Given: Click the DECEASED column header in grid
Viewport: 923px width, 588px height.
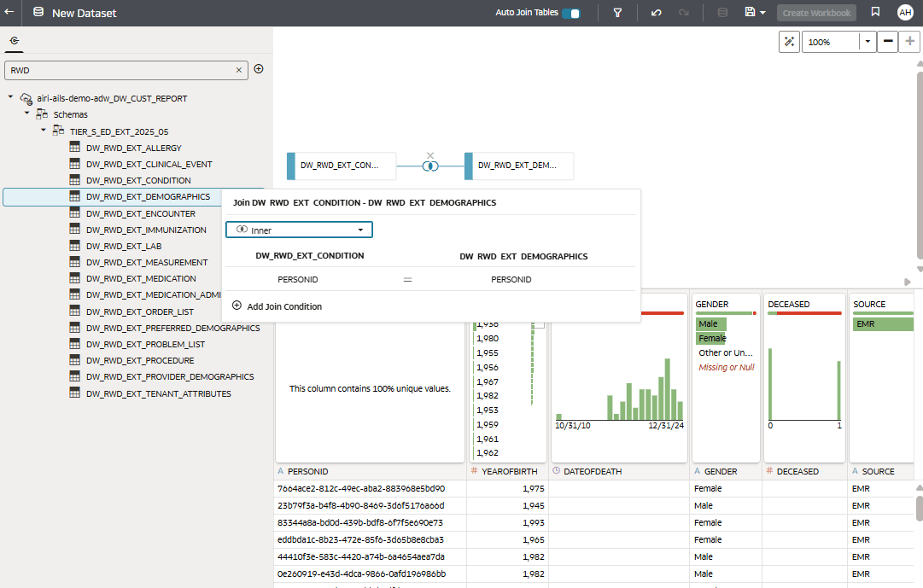Looking at the screenshot, I should click(x=804, y=471).
